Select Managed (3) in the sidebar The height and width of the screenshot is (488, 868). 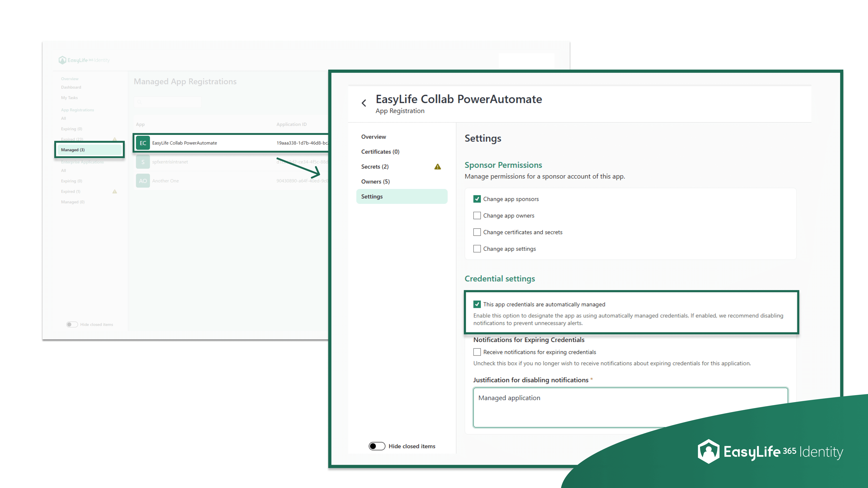(73, 150)
